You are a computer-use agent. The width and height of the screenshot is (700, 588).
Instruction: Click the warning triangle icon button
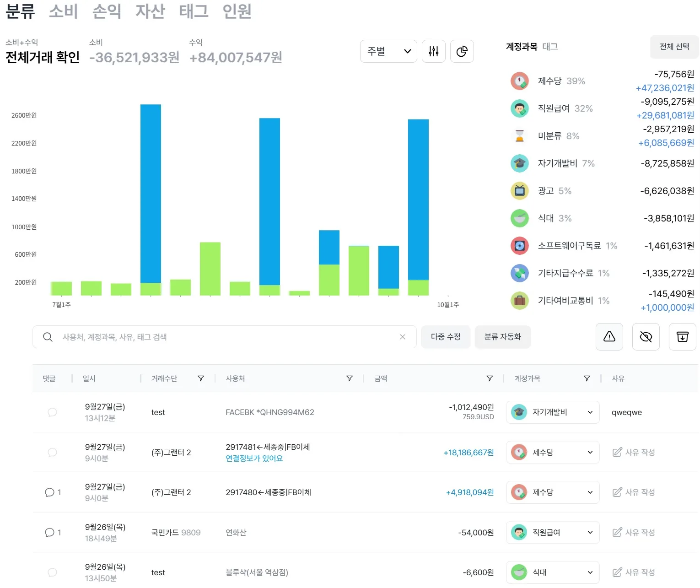[x=609, y=337]
